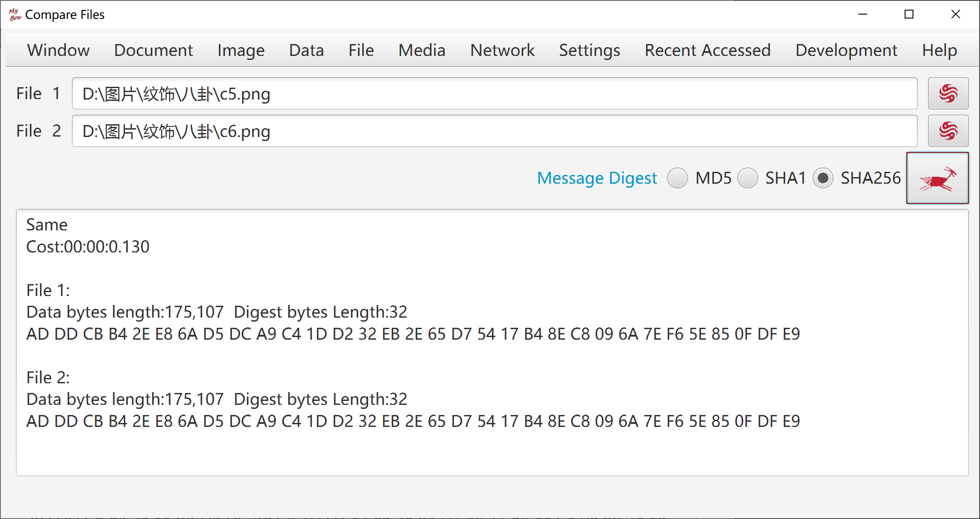
Task: Open the Media menu
Action: pyautogui.click(x=422, y=50)
